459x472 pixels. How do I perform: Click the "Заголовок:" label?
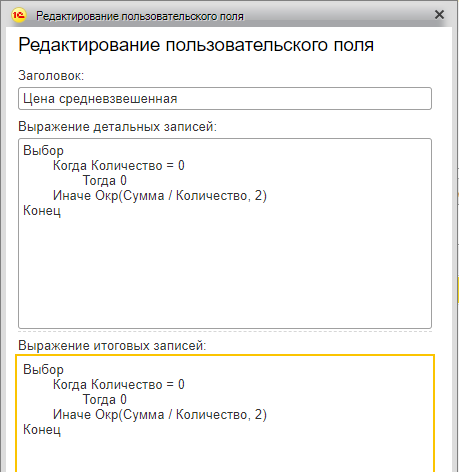click(51, 76)
